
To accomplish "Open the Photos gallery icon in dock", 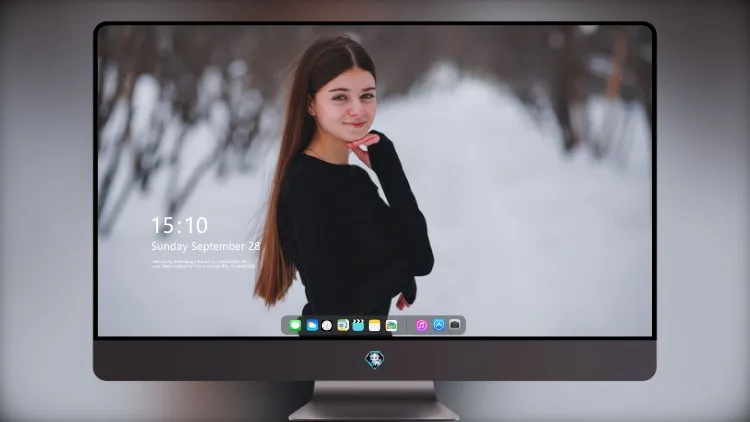I will (391, 325).
